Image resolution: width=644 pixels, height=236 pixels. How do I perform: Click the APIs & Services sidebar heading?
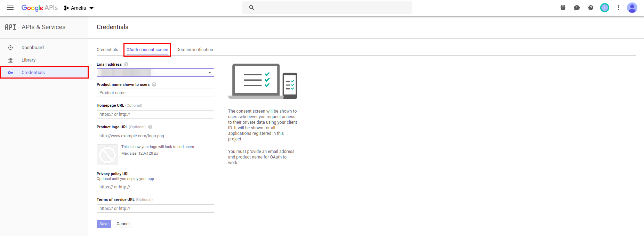pyautogui.click(x=43, y=27)
